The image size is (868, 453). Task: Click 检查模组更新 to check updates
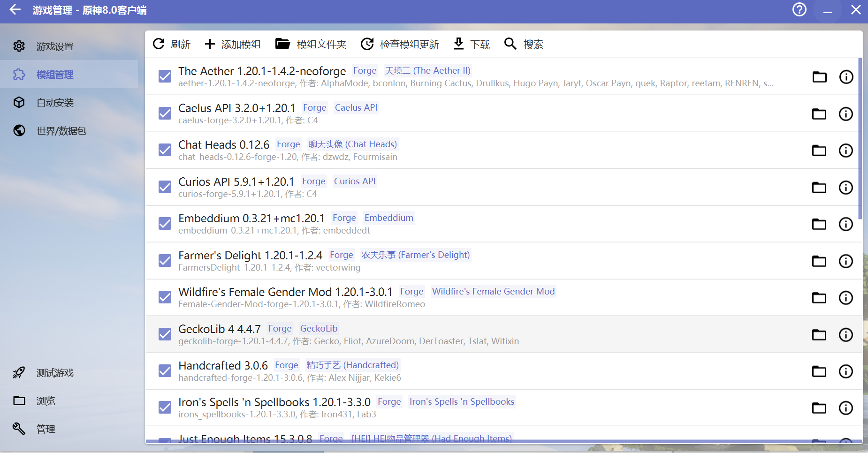coord(400,44)
